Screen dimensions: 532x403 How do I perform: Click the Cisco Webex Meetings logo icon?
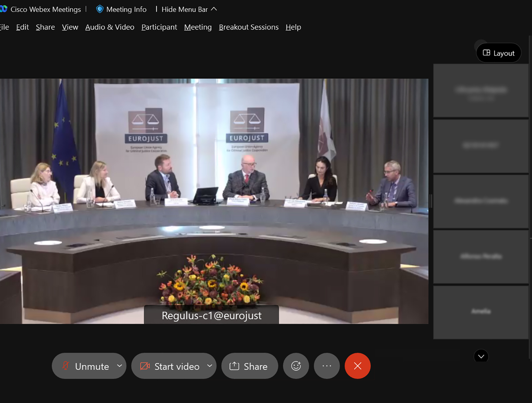(x=3, y=9)
